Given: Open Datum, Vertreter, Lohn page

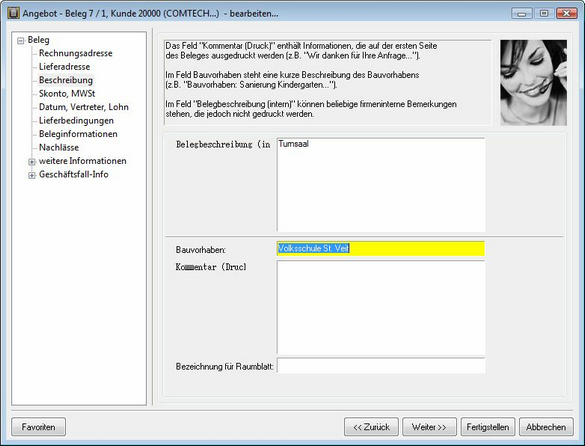Looking at the screenshot, I should click(x=84, y=107).
